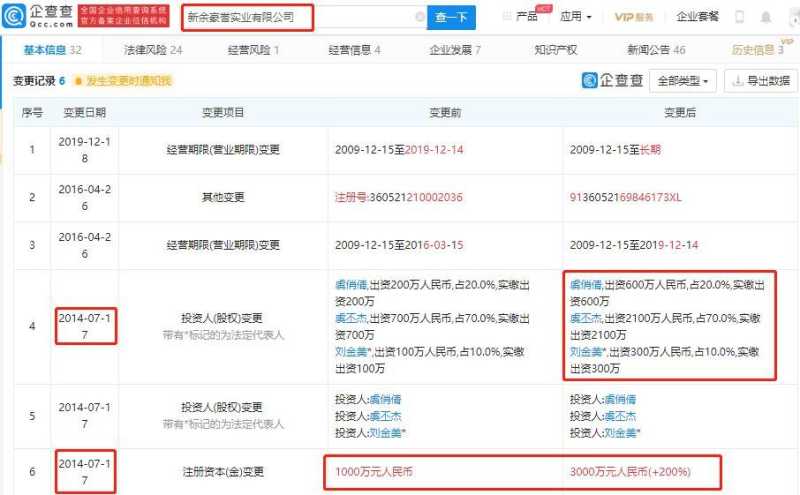800x495 pixels.
Task: Open the 经营风险 tab
Action: coord(254,49)
